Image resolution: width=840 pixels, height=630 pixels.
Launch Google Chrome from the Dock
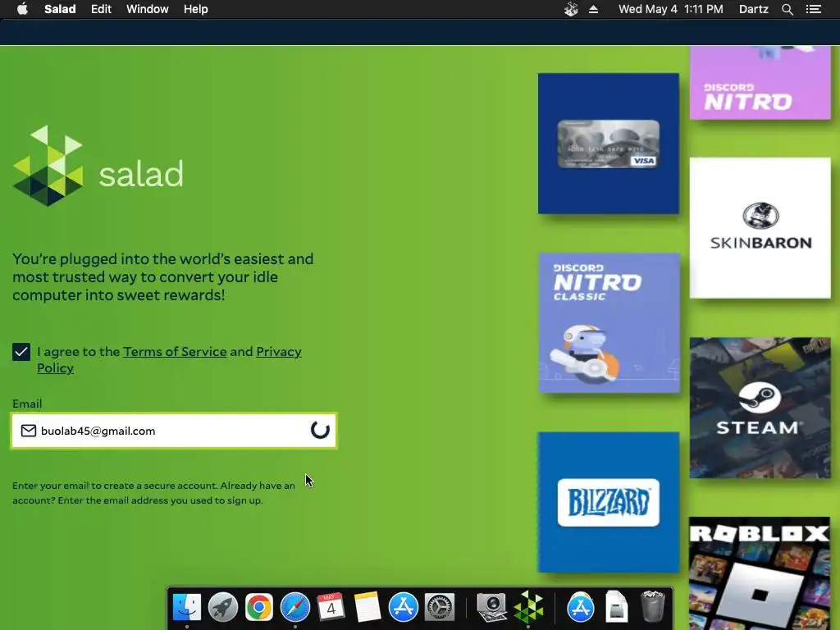(258, 608)
